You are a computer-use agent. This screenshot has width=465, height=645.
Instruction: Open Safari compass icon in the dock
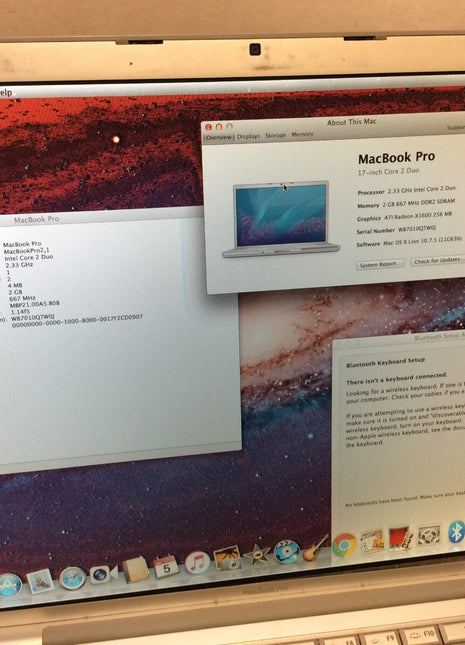(x=72, y=578)
